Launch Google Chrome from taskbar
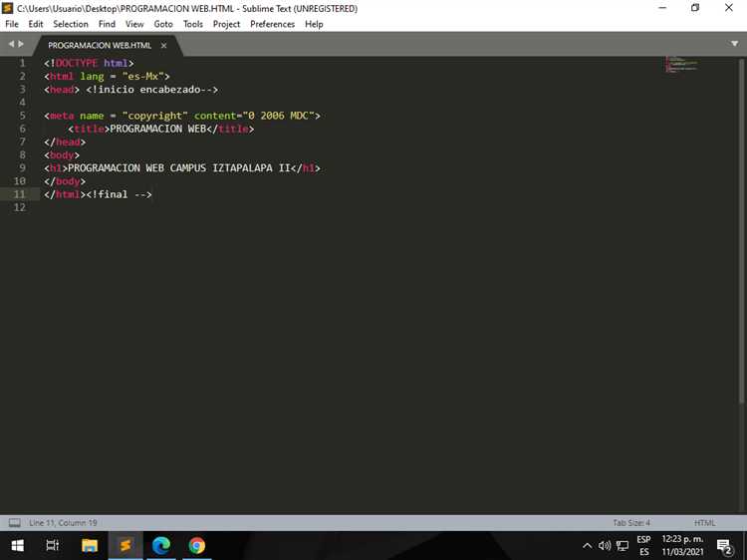 (x=197, y=545)
